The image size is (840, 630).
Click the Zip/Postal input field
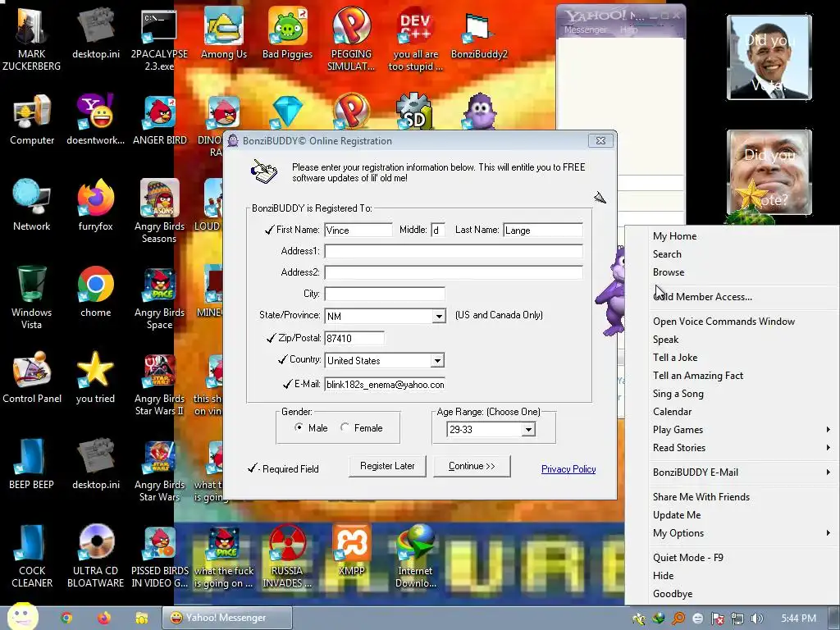point(354,339)
